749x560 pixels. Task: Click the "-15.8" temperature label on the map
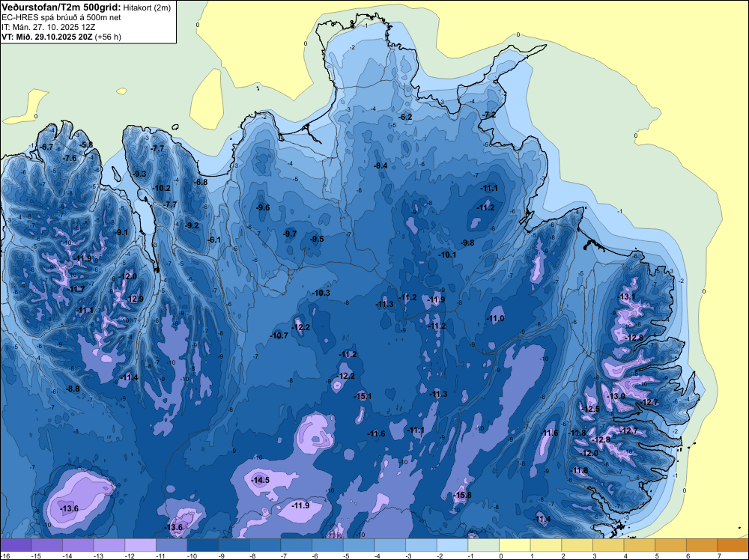click(x=462, y=495)
